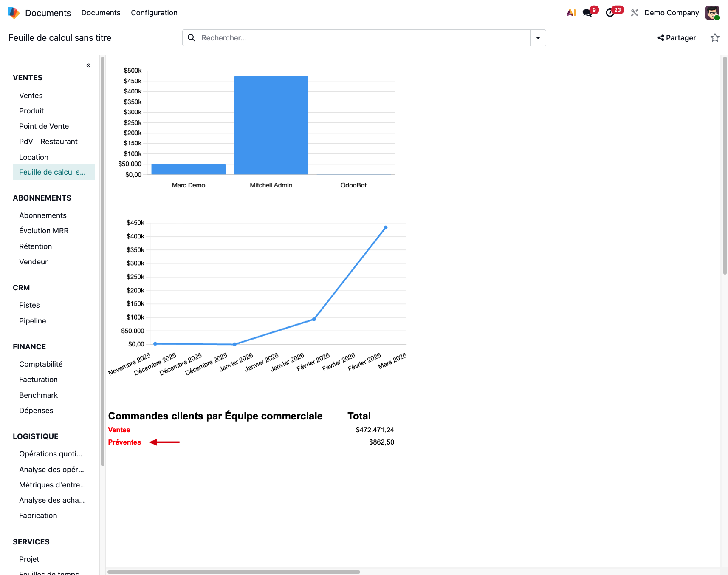This screenshot has height=575, width=728.
Task: Click the horizontal scrollbar at bottom
Action: point(234,572)
